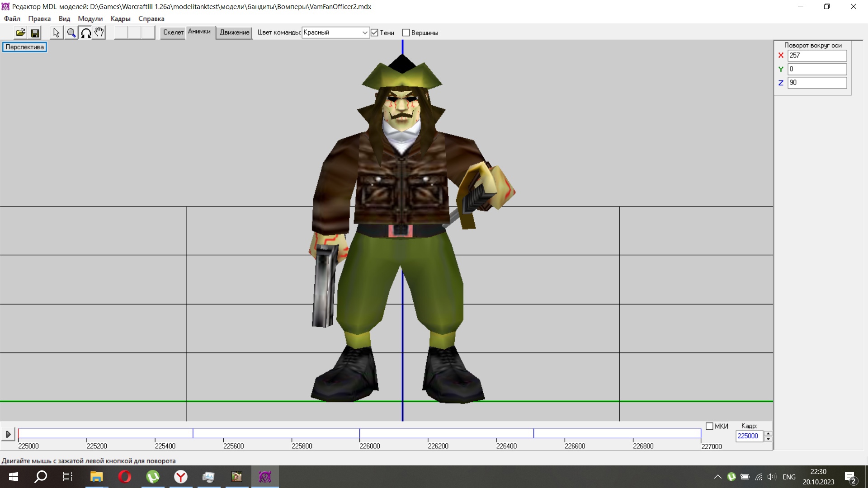Open File Explorer from the taskbar

click(x=96, y=477)
